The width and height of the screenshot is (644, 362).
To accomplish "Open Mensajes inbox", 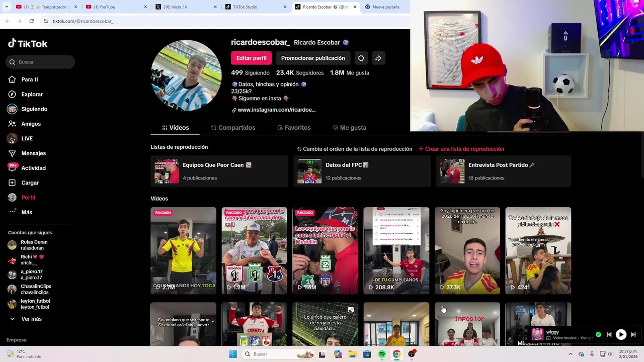I will click(x=27, y=153).
